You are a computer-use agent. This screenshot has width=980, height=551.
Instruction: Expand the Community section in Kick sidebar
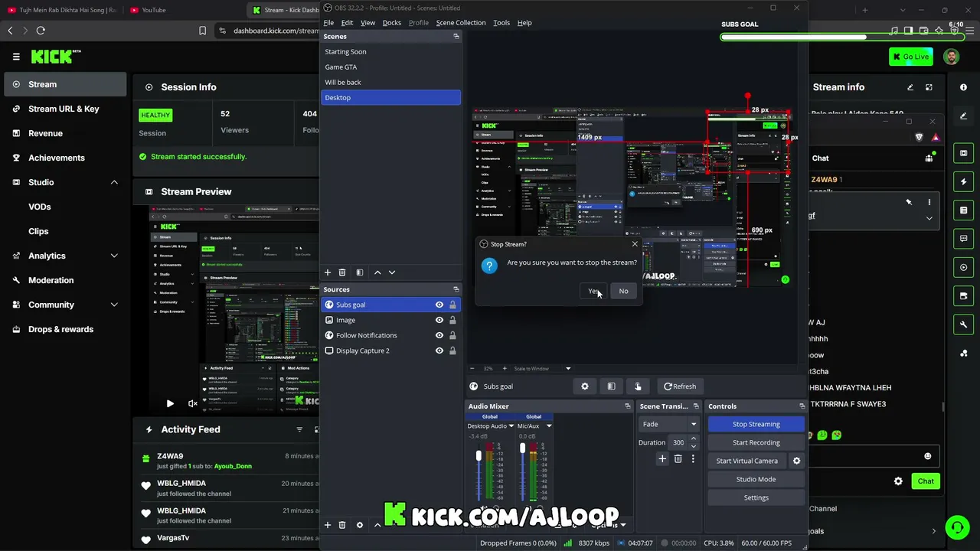114,305
